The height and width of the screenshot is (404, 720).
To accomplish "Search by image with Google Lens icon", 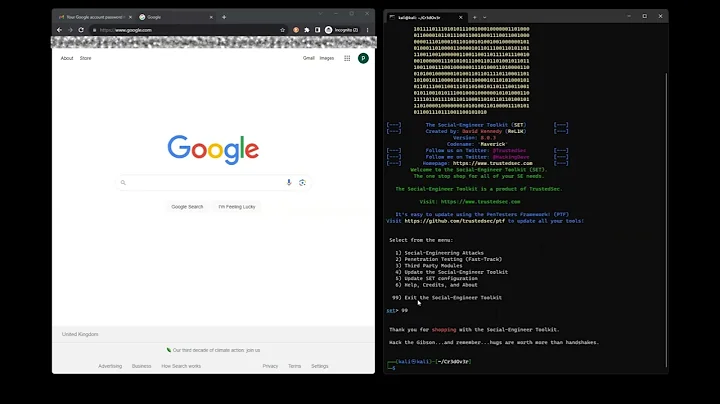I will pos(302,182).
